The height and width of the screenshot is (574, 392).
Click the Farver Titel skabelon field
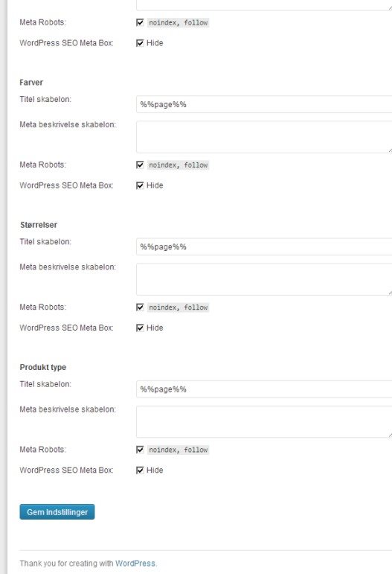pos(264,104)
